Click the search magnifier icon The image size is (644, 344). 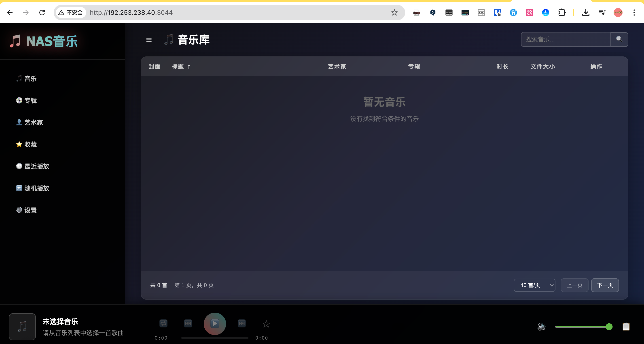tap(619, 39)
